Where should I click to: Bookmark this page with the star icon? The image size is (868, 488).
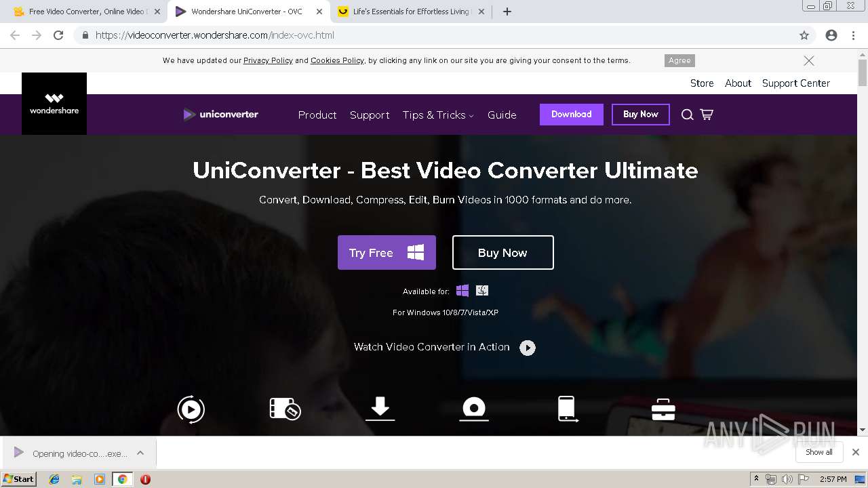[x=804, y=35]
